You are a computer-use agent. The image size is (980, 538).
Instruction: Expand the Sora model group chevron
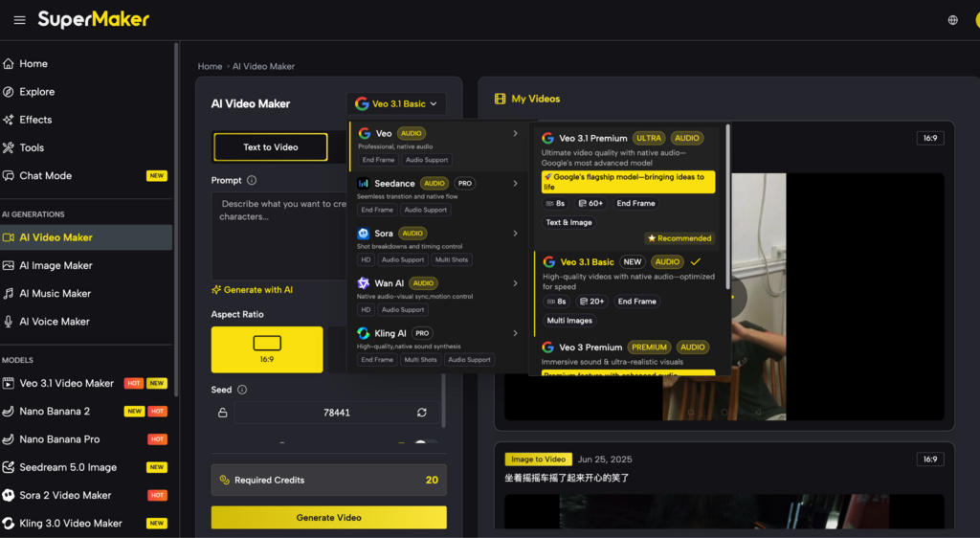515,233
